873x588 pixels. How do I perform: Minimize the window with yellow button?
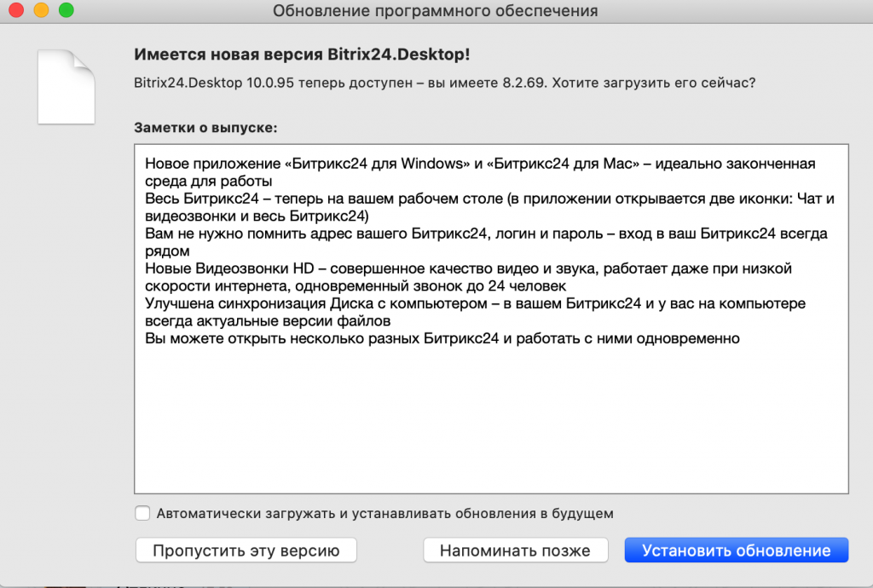point(40,11)
